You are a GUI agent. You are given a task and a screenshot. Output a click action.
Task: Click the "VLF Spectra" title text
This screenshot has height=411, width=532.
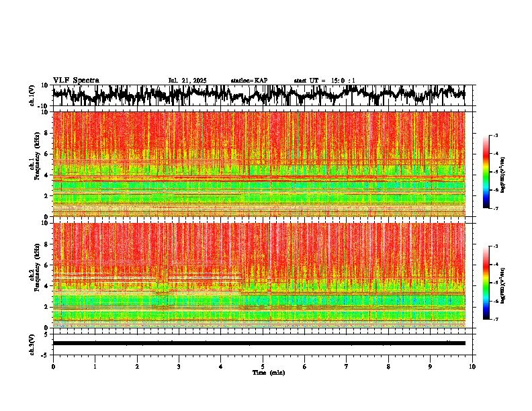[76, 81]
